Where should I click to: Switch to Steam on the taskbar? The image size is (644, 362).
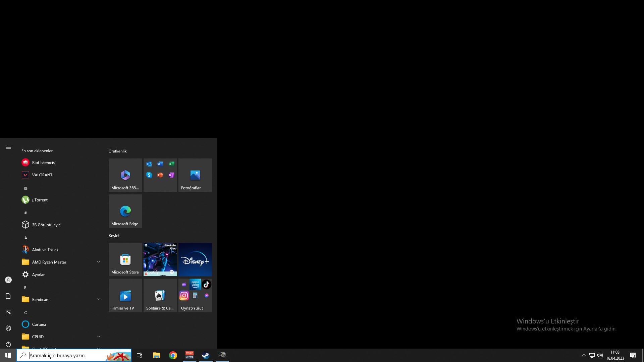[206, 355]
